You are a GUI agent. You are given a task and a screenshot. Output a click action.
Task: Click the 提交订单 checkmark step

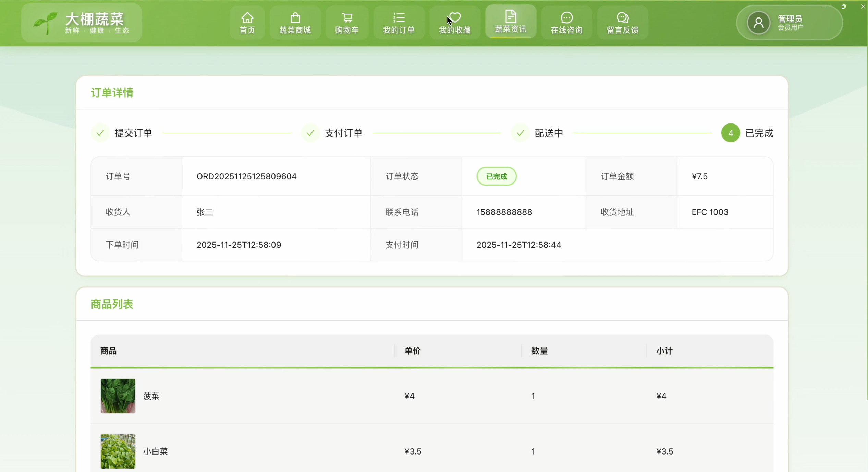click(x=100, y=133)
